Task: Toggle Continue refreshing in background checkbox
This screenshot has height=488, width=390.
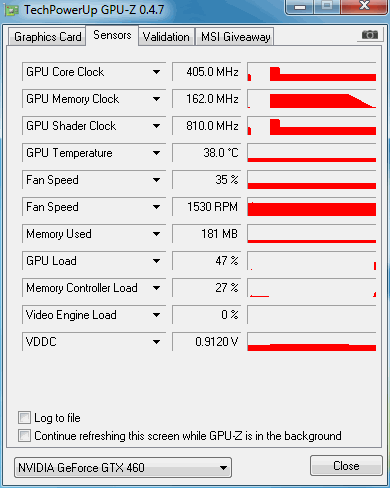Action: [x=24, y=435]
